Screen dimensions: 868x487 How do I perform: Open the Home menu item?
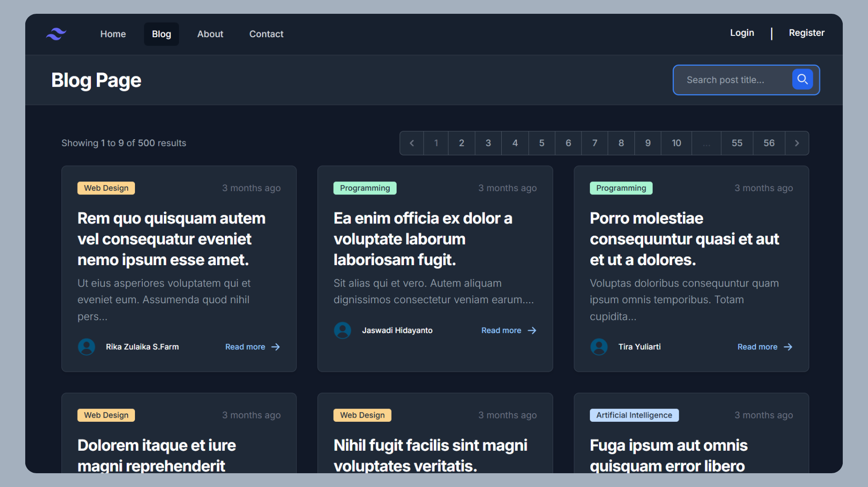[x=113, y=34]
